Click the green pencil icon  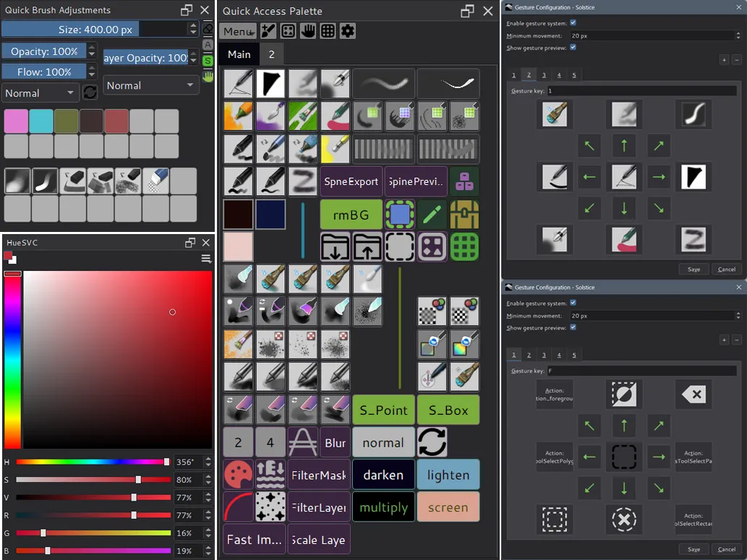[432, 215]
